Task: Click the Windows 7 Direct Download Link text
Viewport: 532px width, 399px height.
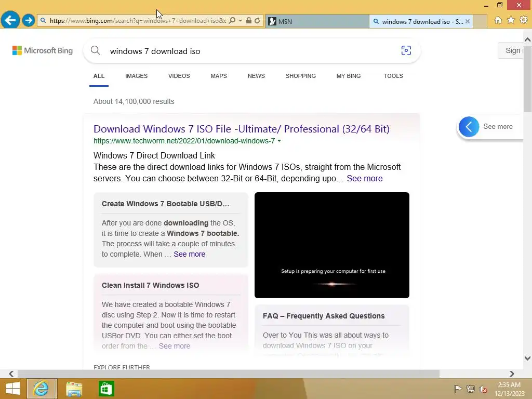Action: [x=154, y=155]
